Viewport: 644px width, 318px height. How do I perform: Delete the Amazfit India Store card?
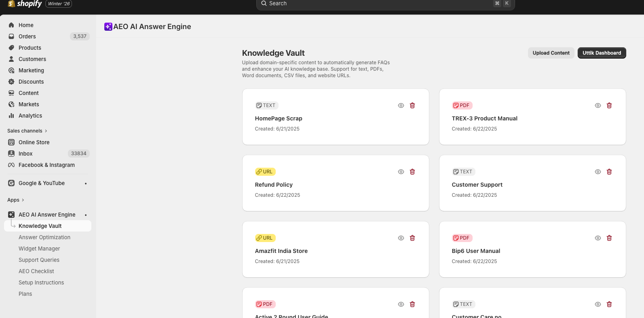tap(412, 238)
